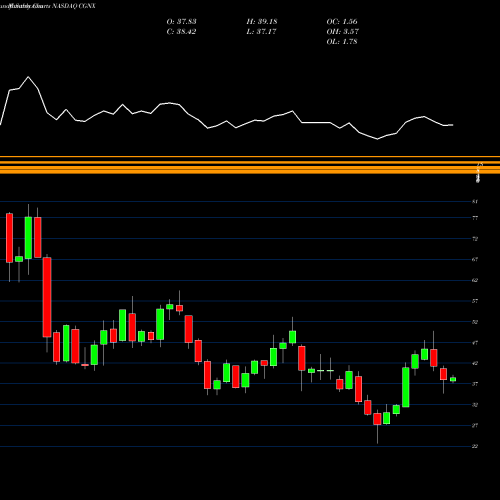Click the 57 price axis label
This screenshot has width=500, height=500.
[x=475, y=301]
